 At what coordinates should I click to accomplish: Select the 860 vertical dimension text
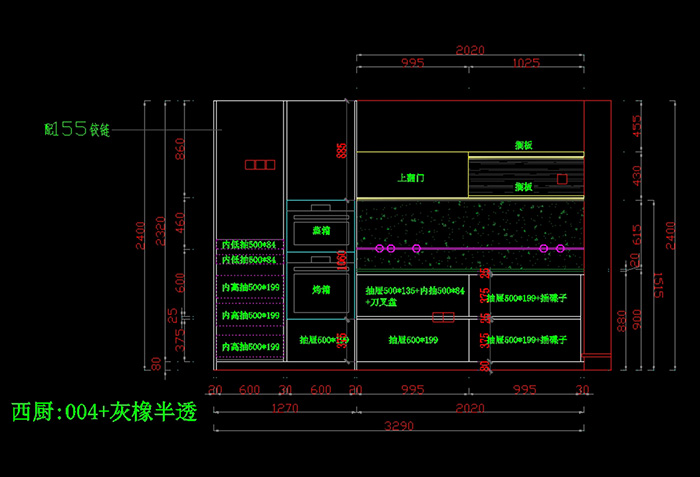tap(181, 150)
